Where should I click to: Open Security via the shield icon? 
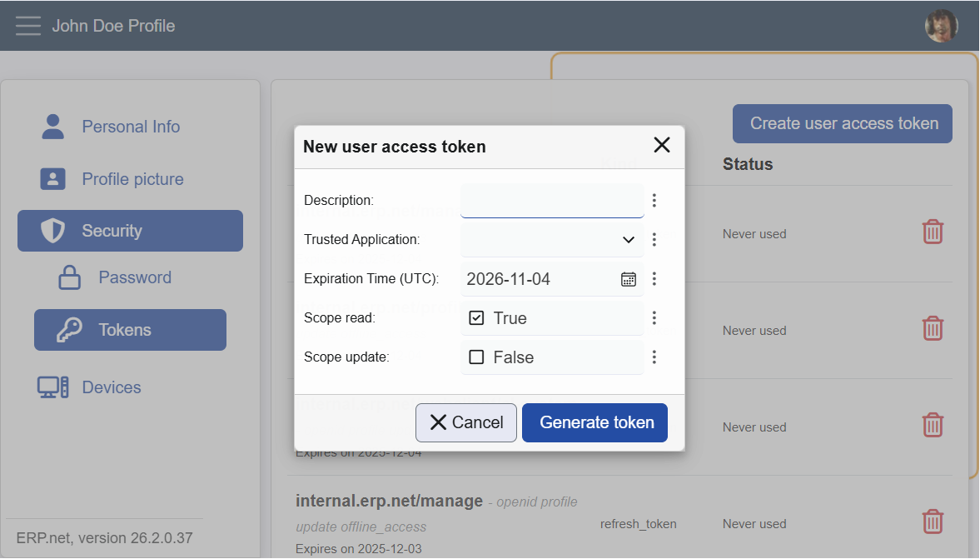point(52,230)
